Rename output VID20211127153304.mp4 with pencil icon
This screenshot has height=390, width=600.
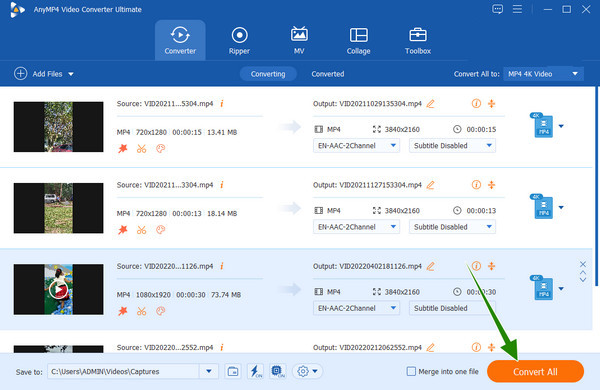click(x=430, y=185)
